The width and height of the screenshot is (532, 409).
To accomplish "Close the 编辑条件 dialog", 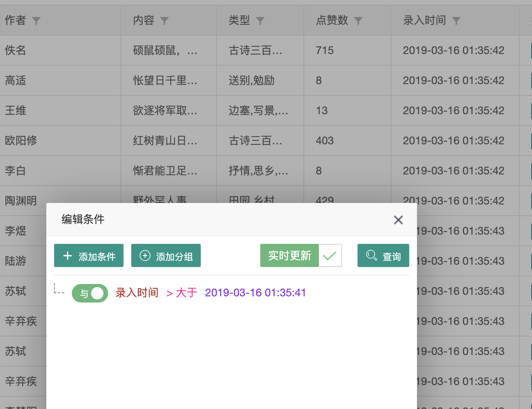I will [x=398, y=220].
